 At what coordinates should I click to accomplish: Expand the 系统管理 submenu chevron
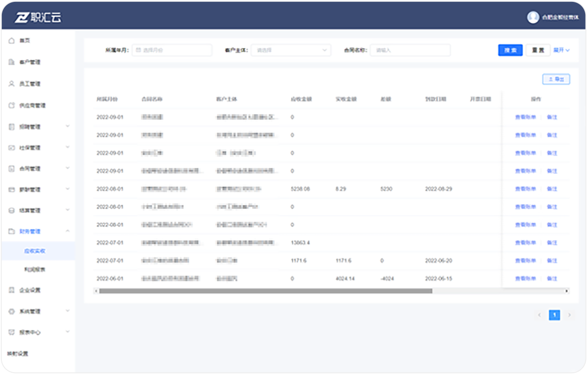pos(68,311)
